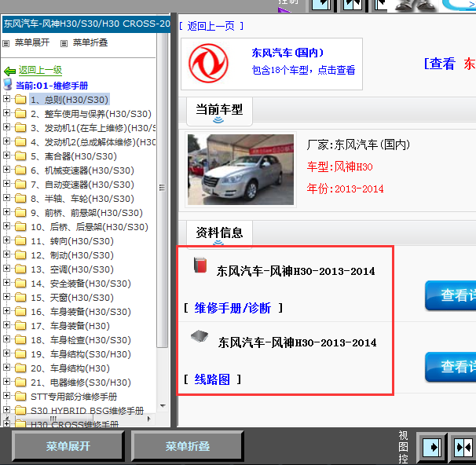Click bottom 菜单展开 button
This screenshot has height=465, width=476.
(x=68, y=446)
